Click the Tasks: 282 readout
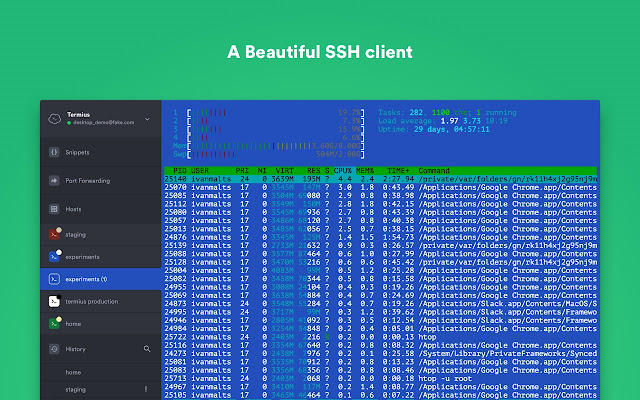Image resolution: width=640 pixels, height=400 pixels. pyautogui.click(x=447, y=112)
